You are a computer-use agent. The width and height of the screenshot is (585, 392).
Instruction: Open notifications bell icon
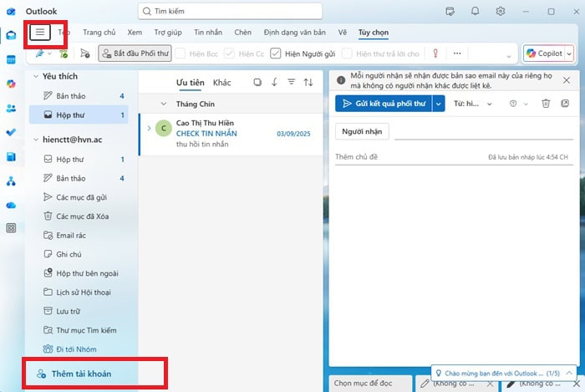pos(475,11)
